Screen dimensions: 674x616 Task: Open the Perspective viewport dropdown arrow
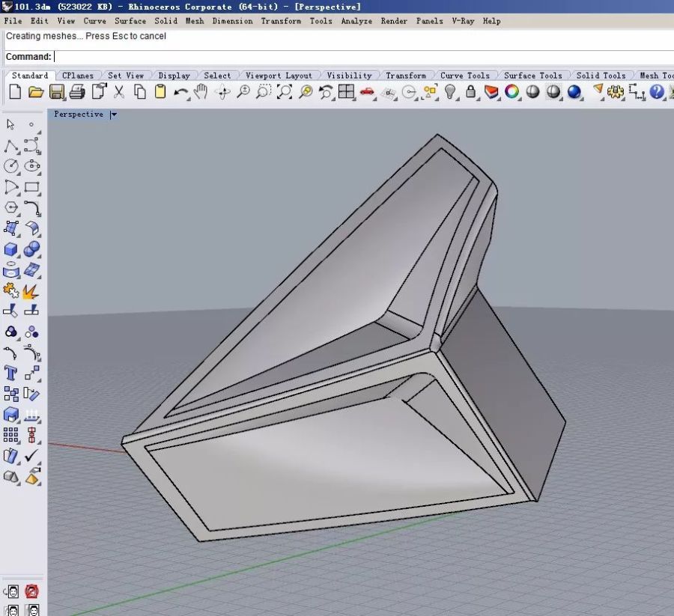click(114, 115)
